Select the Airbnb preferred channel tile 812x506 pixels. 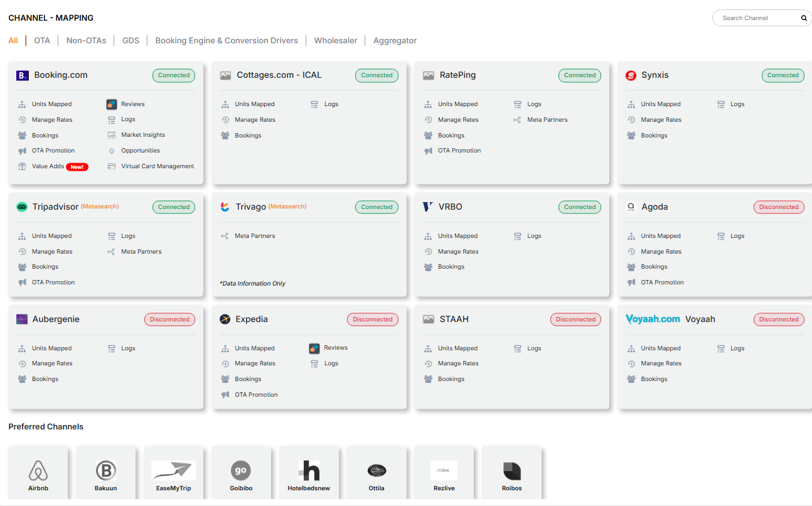tap(38, 473)
